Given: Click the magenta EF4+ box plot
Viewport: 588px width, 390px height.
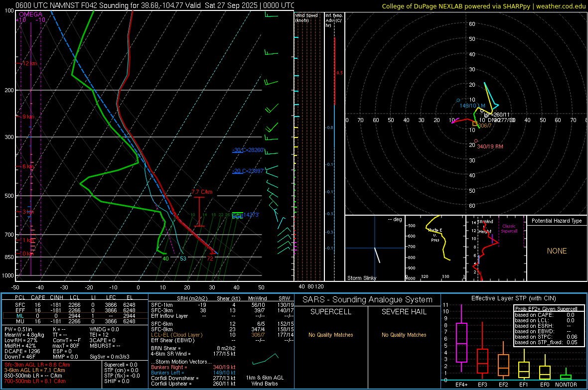Looking at the screenshot, I should coord(461,338).
